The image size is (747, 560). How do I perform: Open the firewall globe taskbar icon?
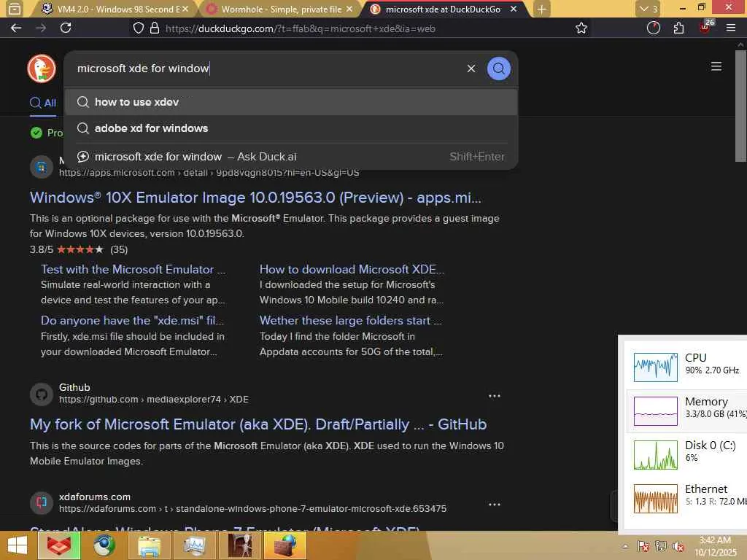click(285, 545)
